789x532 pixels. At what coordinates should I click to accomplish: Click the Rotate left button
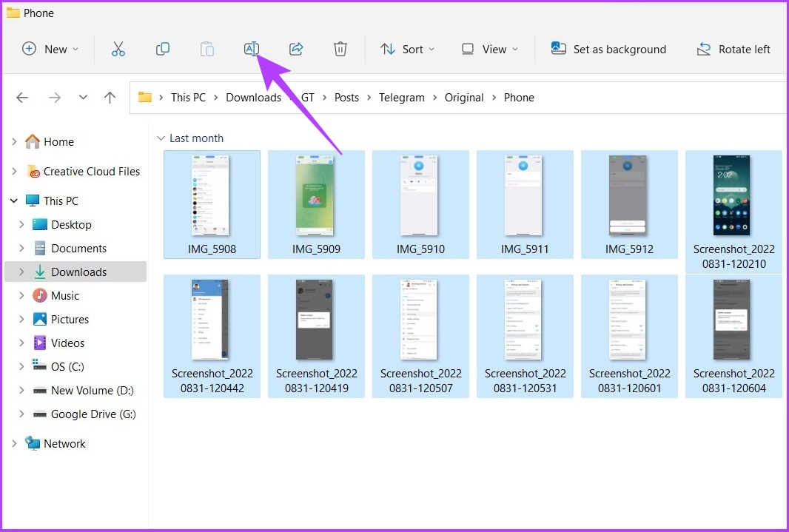click(x=733, y=50)
